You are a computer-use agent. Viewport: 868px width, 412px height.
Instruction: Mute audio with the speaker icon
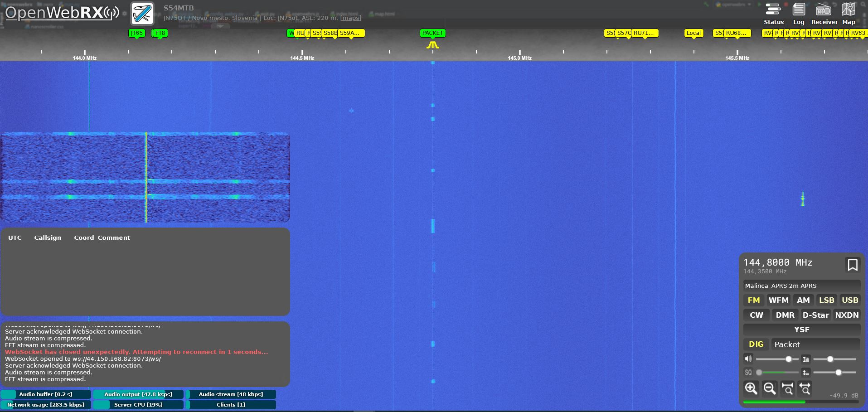click(748, 359)
